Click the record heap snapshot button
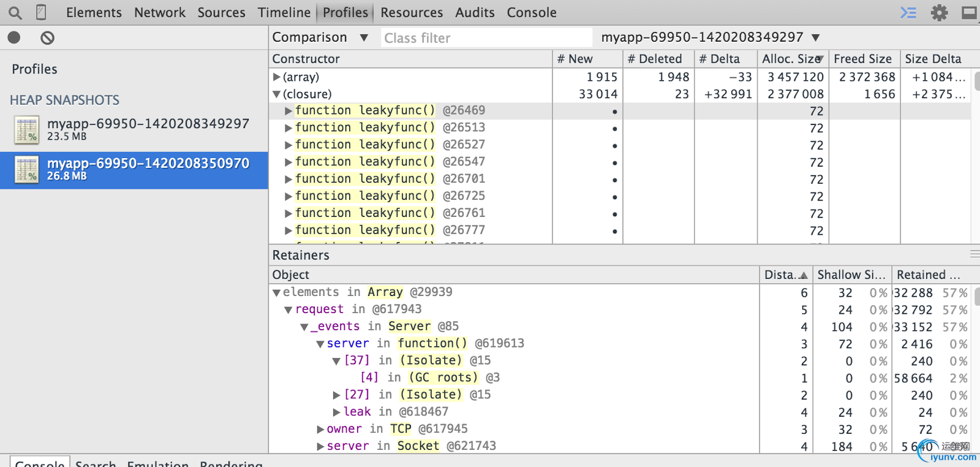The image size is (980, 467). (x=14, y=38)
